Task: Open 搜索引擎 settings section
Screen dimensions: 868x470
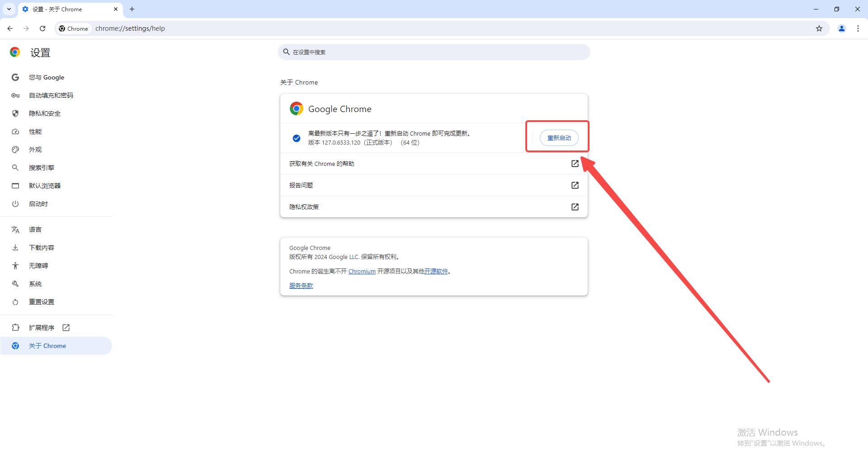Action: pos(56,168)
